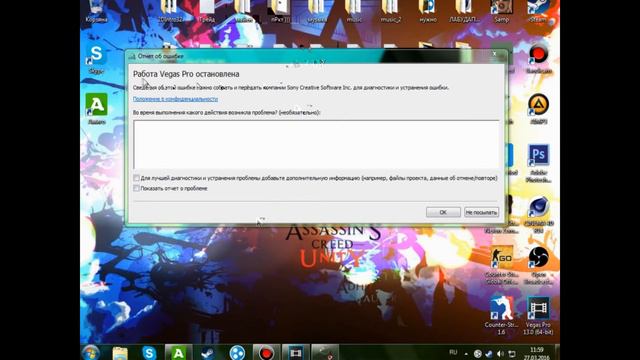Select the Steam desktop shortcut
Screen dimensions: 640x360
(538, 11)
